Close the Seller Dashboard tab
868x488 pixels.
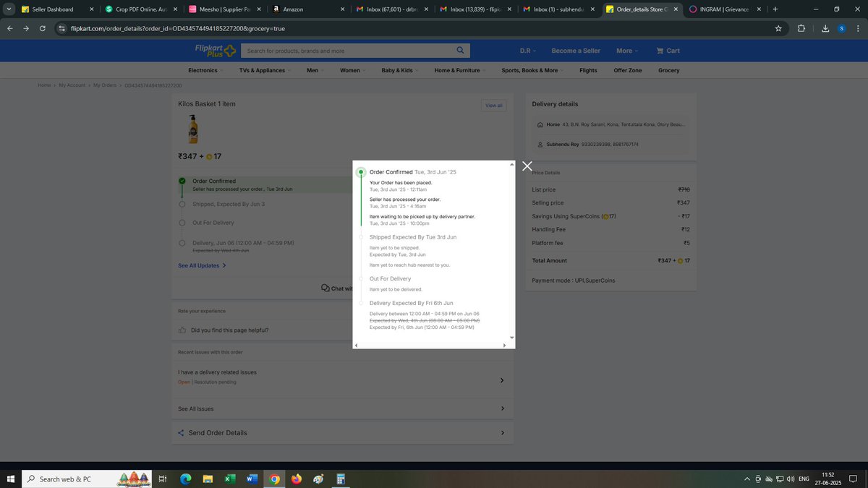click(91, 9)
